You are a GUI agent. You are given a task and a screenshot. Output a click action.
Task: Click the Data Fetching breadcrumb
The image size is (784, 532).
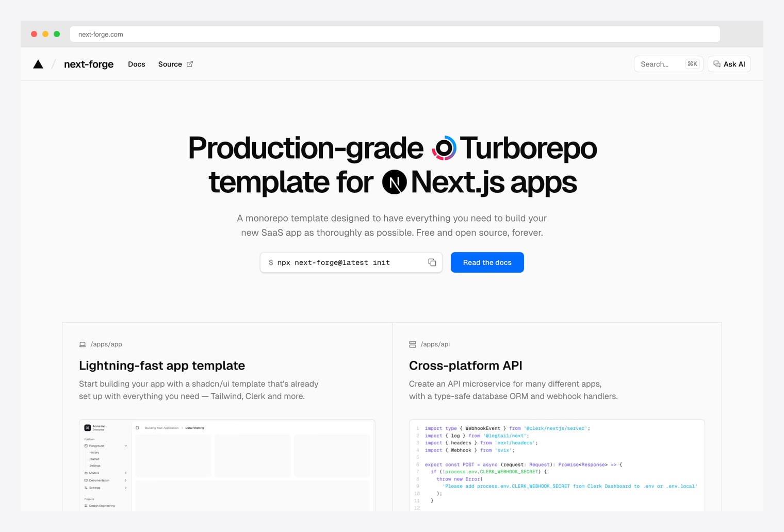195,428
